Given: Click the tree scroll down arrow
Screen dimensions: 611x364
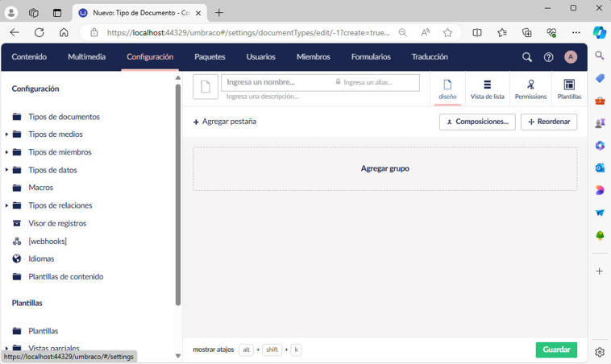Looking at the screenshot, I should [178, 356].
